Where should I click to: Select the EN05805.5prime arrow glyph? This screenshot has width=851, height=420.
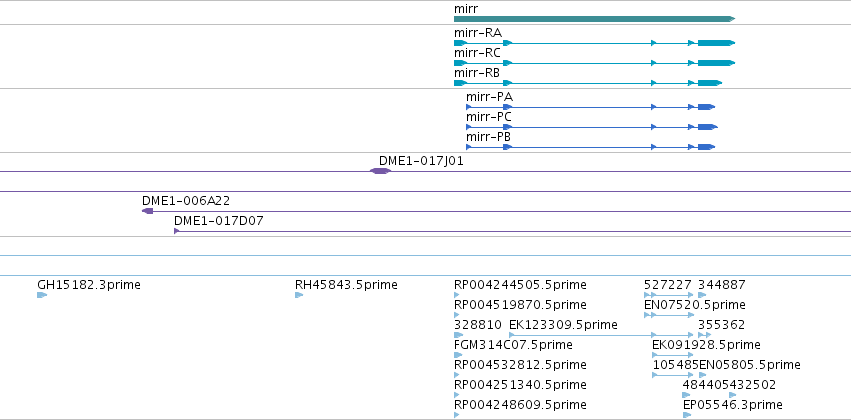[x=702, y=376]
